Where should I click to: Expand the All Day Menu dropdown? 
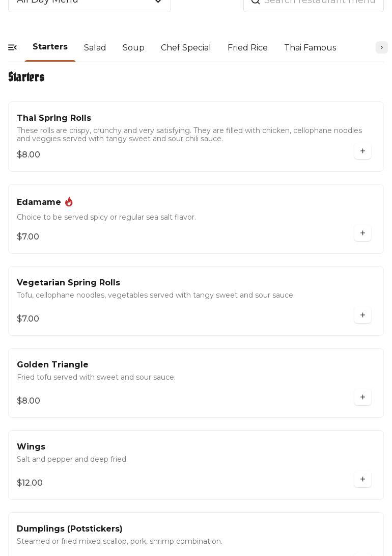(x=90, y=3)
